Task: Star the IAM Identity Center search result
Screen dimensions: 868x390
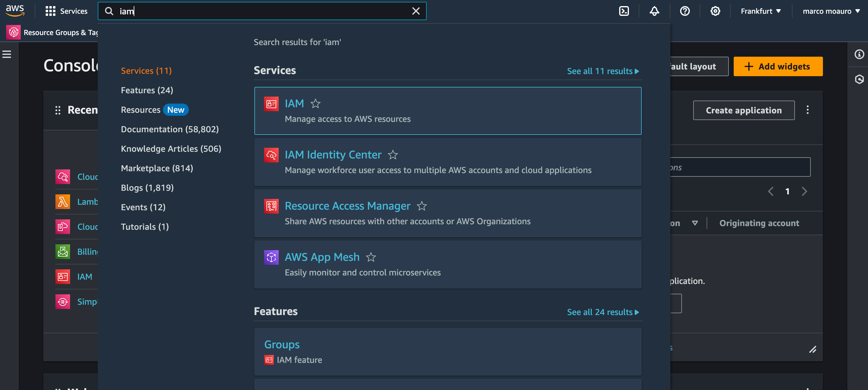Action: click(393, 155)
